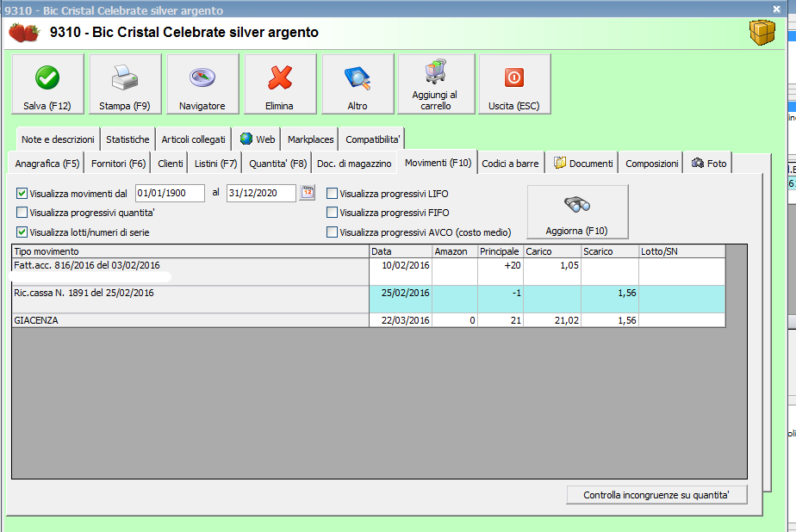The image size is (796, 532).
Task: Open the Listini (F7) tab
Action: [215, 164]
